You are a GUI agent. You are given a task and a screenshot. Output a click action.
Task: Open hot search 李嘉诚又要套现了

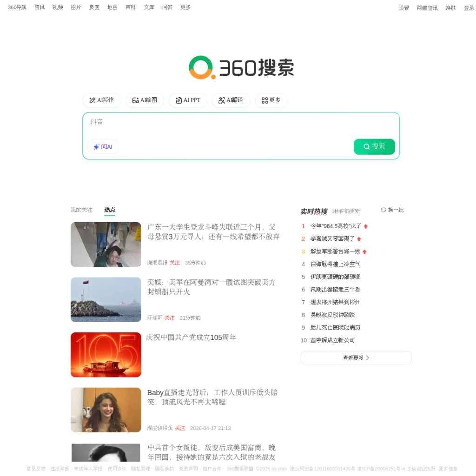click(x=332, y=239)
